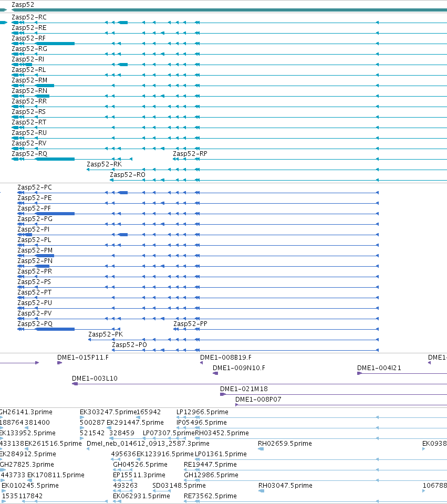Click the Zasp52-RQ transcript label
447x504 pixels.
coord(29,154)
